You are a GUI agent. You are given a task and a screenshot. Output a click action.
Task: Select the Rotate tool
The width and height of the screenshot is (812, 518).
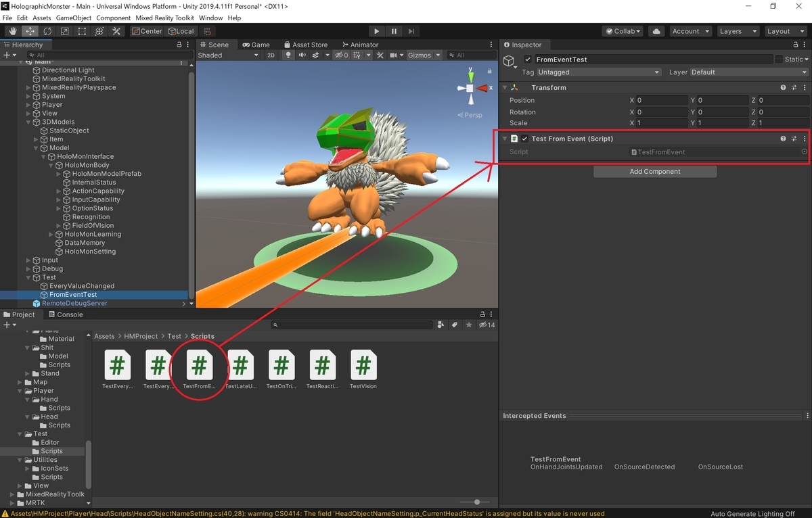click(x=47, y=31)
